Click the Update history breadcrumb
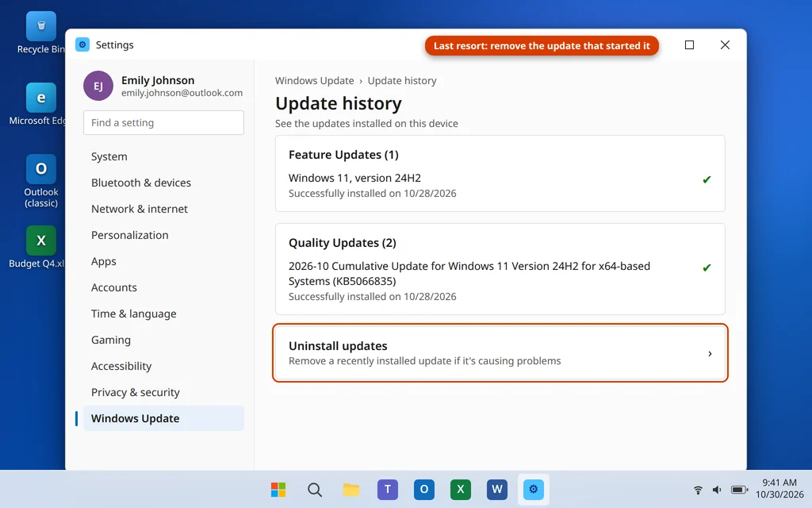Screen dimensions: 812x508 402,80
